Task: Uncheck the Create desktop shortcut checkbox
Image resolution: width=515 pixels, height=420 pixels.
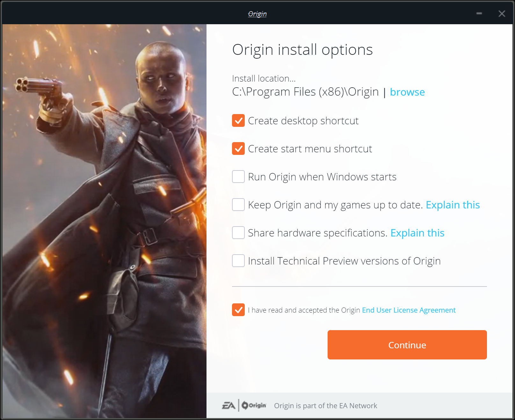Action: point(238,121)
